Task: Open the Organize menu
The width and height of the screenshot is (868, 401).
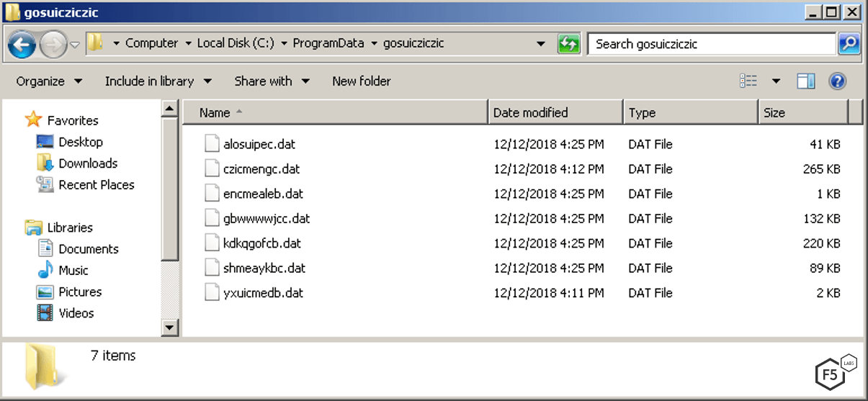Action: point(49,81)
